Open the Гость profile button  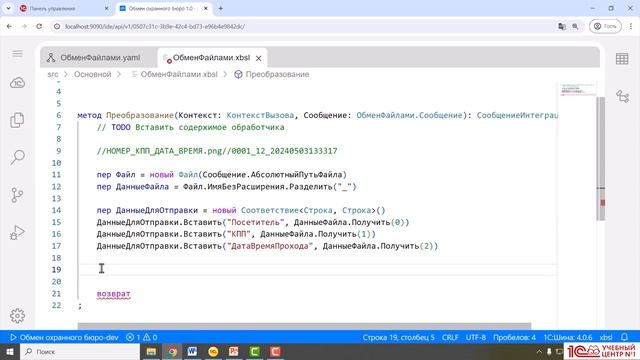[x=605, y=27]
